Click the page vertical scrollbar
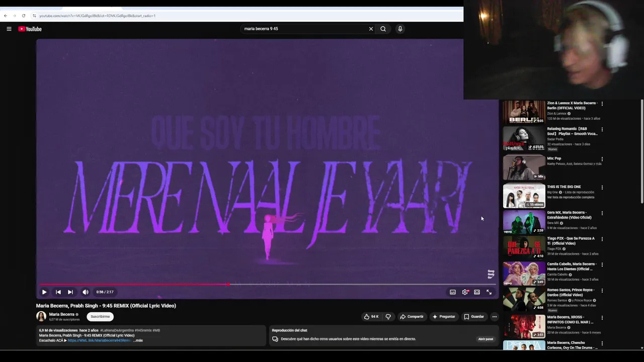The width and height of the screenshot is (644, 362). pos(641,151)
